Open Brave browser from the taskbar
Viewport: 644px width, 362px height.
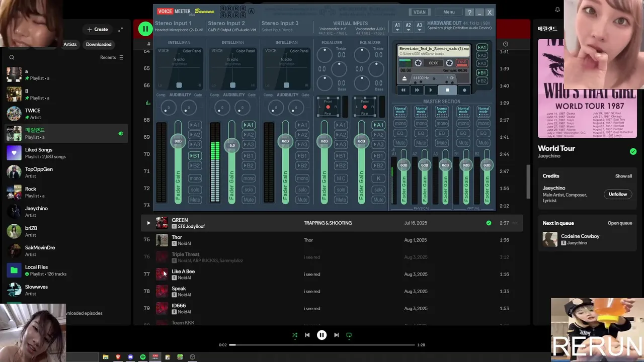tap(118, 357)
